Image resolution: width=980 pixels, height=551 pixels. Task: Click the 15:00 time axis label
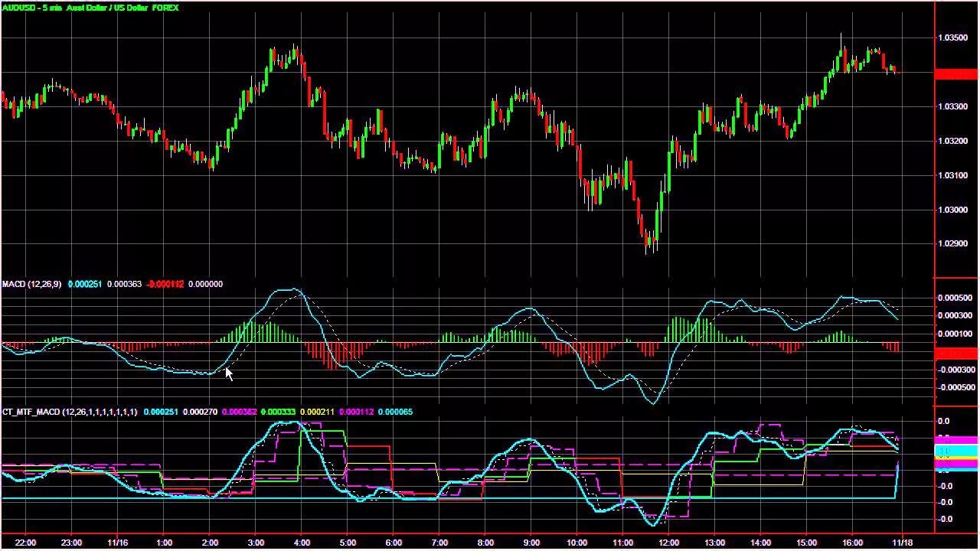(806, 543)
